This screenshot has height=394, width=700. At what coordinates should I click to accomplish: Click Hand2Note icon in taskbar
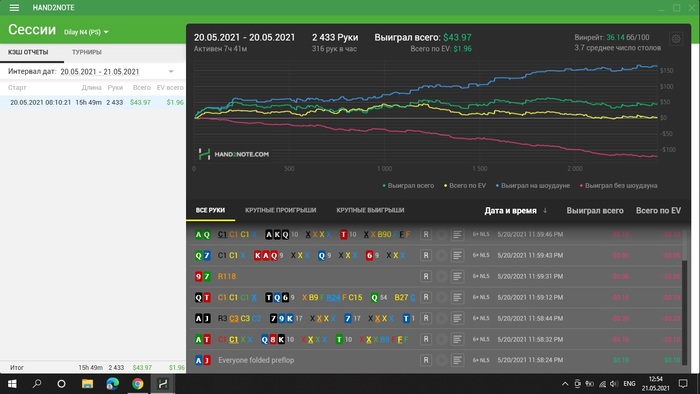pos(162,384)
